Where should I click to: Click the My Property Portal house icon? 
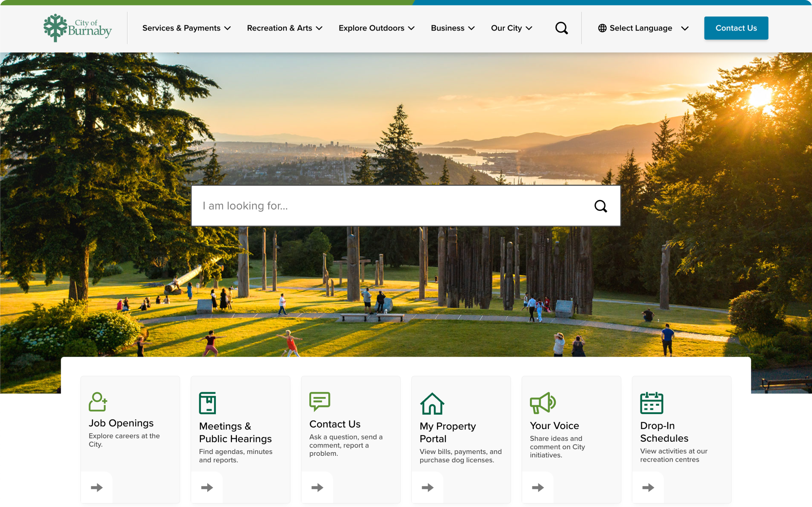[432, 403]
